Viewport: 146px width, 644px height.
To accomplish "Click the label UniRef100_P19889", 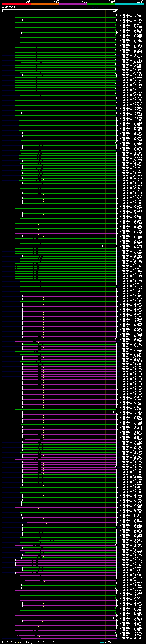I will point(131,294).
